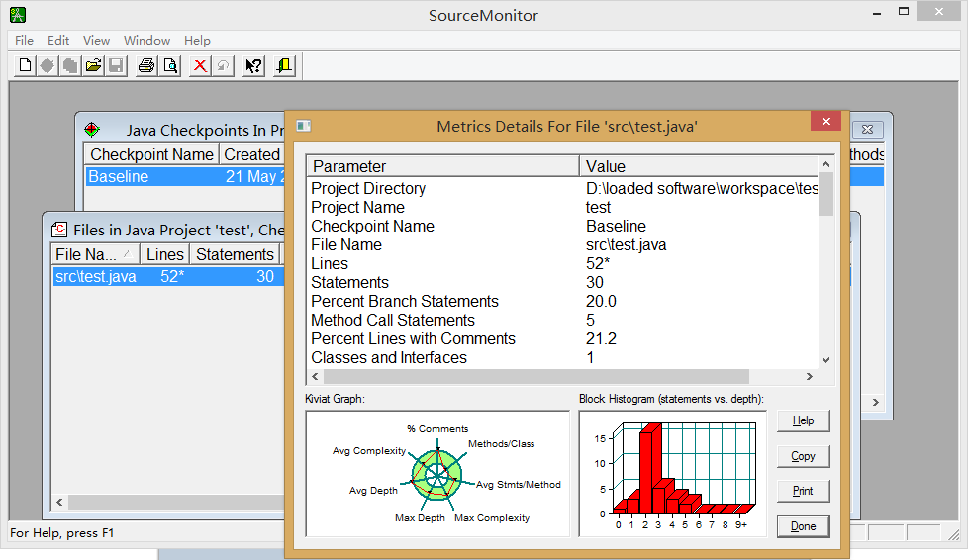Click right arrow of metrics horizontal scrollbar
968x560 pixels.
(x=810, y=376)
